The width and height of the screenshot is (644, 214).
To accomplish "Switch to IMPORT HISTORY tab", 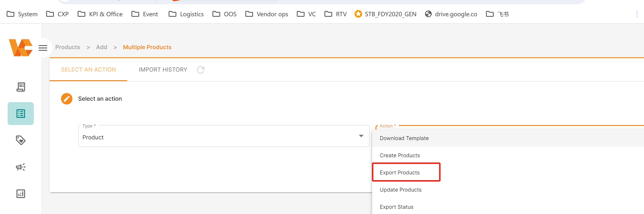I will [x=163, y=70].
